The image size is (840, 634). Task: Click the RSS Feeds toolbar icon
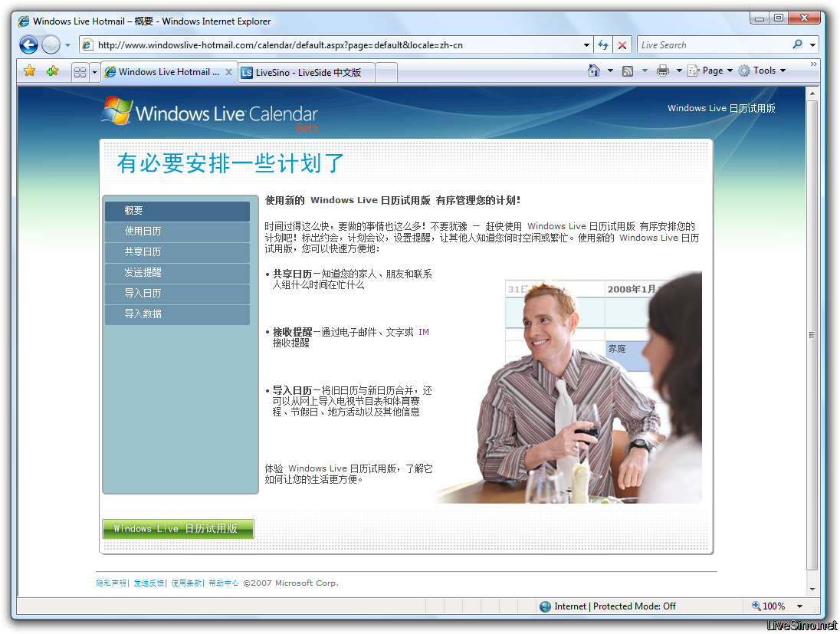[628, 71]
